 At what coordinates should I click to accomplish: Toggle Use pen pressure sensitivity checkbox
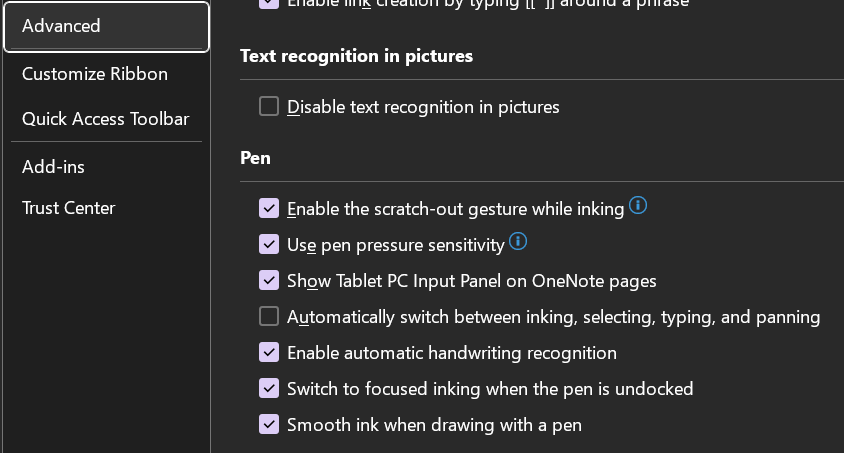pyautogui.click(x=269, y=244)
